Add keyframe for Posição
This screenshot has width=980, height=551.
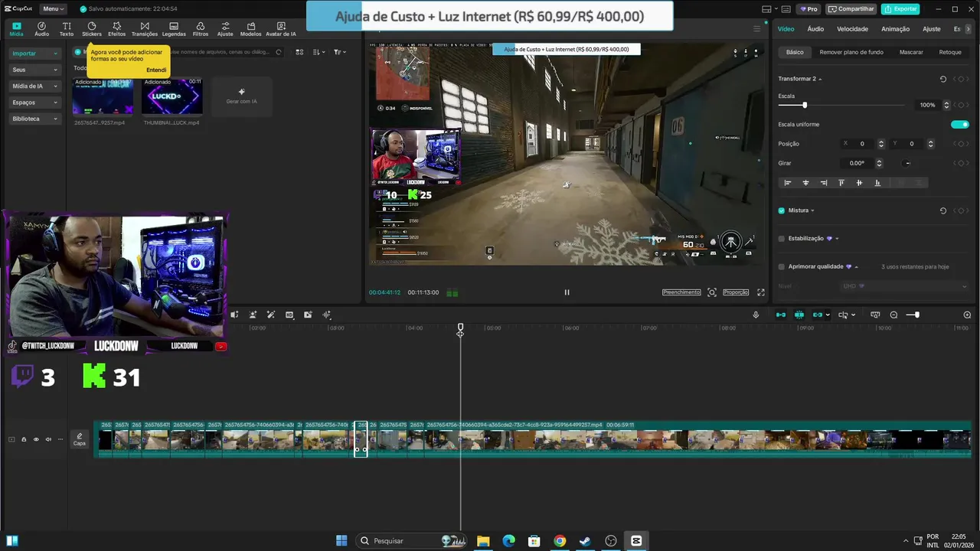[962, 144]
